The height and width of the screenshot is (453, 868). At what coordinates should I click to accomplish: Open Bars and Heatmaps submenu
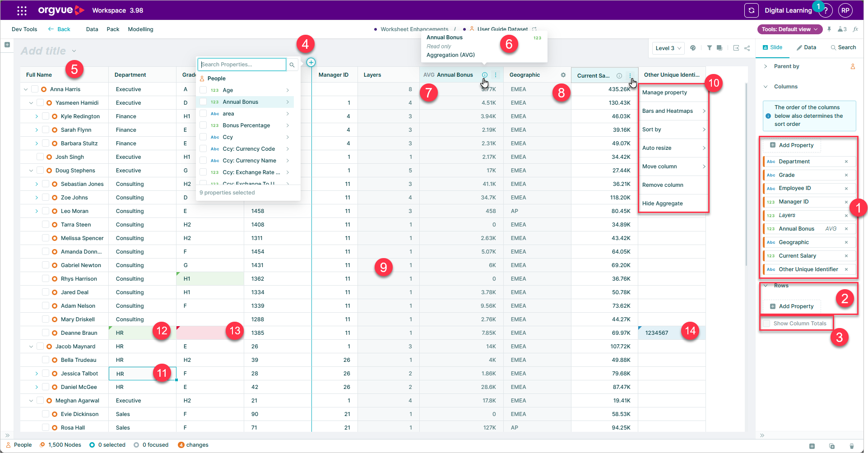click(x=673, y=111)
